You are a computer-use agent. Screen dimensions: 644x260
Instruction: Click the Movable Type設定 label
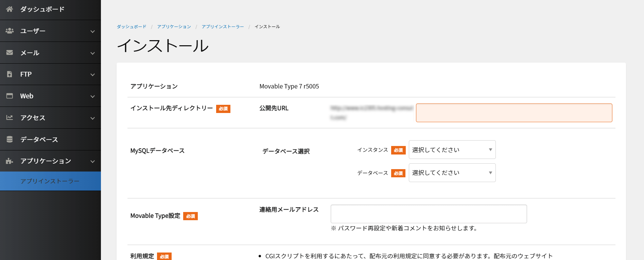(155, 216)
